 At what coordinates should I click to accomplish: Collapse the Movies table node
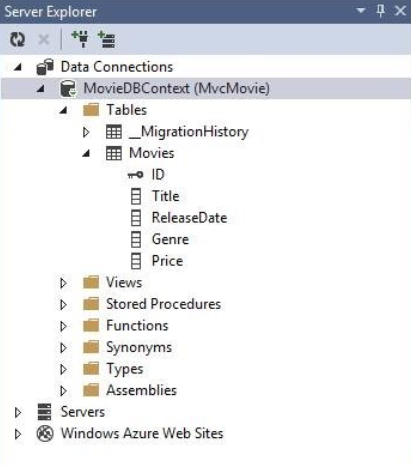click(x=86, y=154)
